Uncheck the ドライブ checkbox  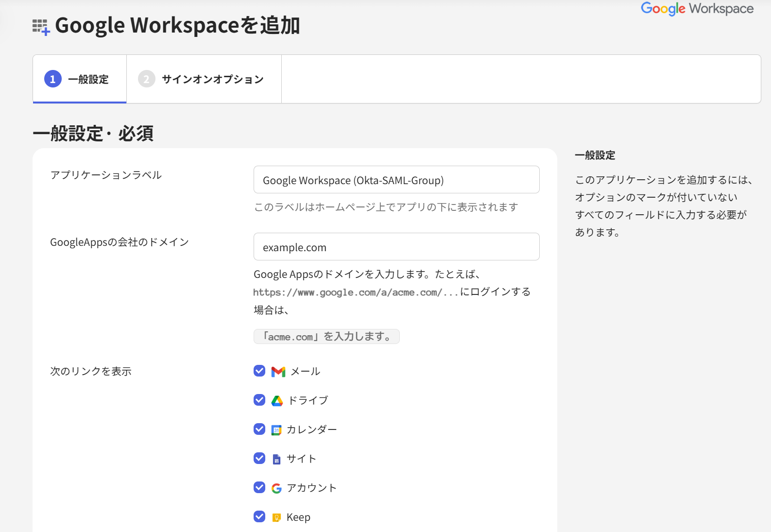coord(259,400)
